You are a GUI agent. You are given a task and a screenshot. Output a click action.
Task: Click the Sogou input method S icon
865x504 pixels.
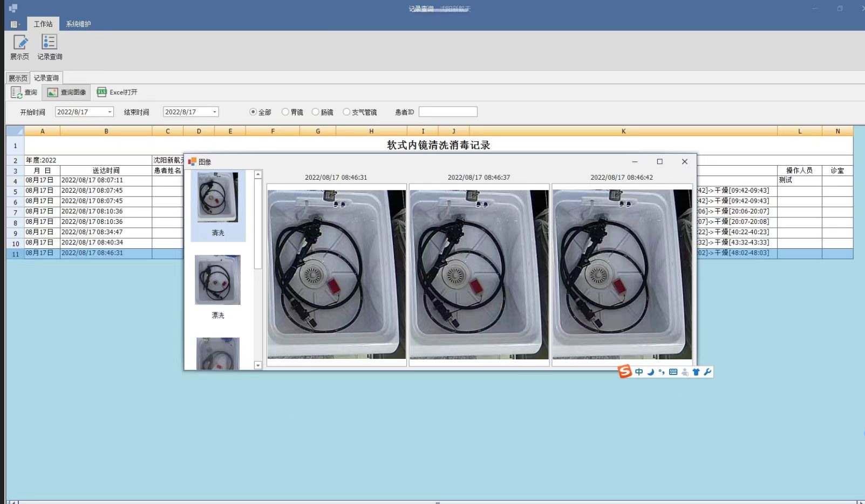click(x=625, y=371)
